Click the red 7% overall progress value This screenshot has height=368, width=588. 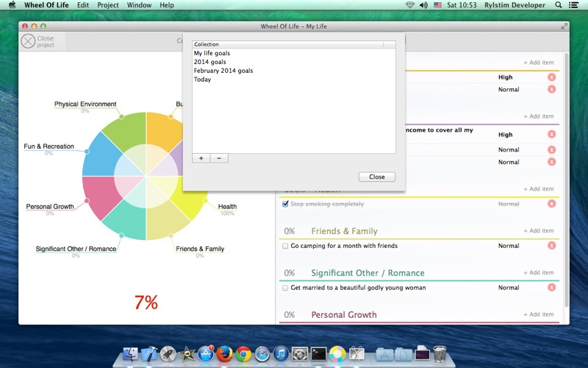coord(146,302)
